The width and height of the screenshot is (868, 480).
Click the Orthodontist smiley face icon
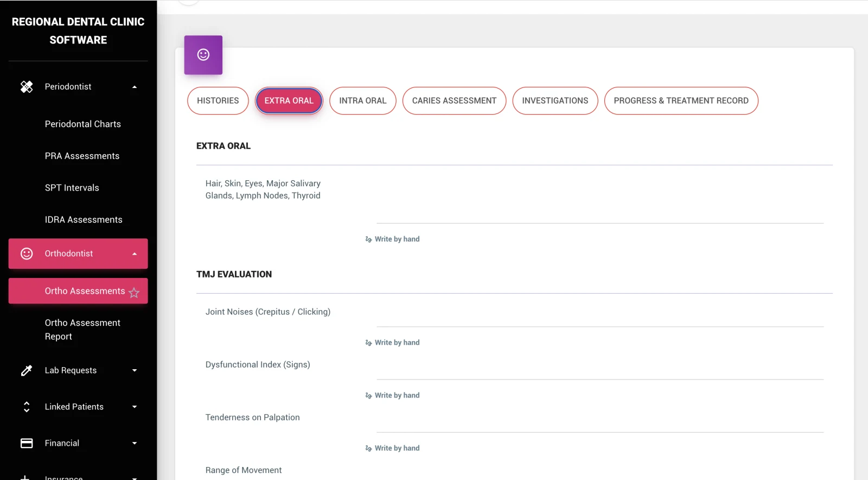point(27,254)
